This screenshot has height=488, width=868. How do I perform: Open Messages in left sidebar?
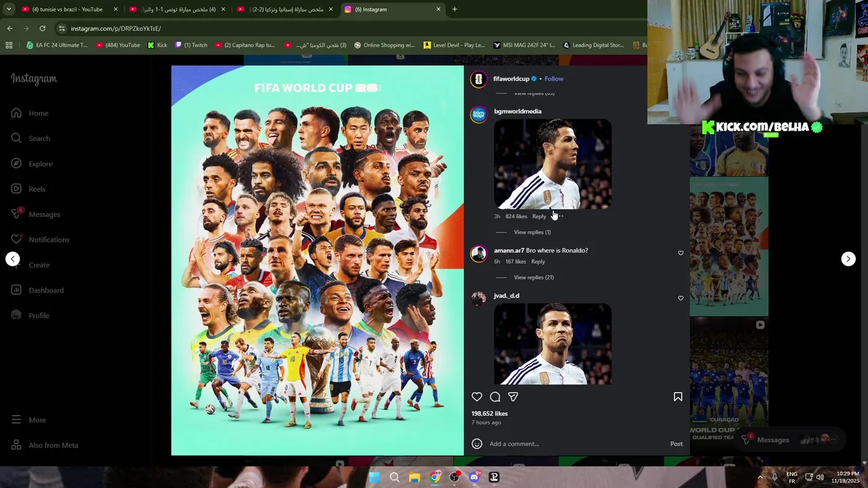tap(36, 214)
